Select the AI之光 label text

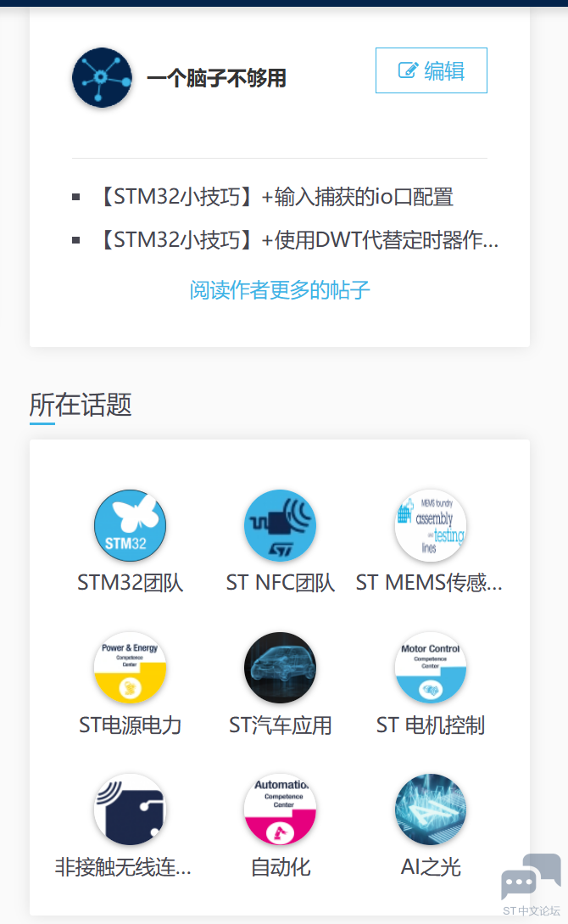coord(431,867)
